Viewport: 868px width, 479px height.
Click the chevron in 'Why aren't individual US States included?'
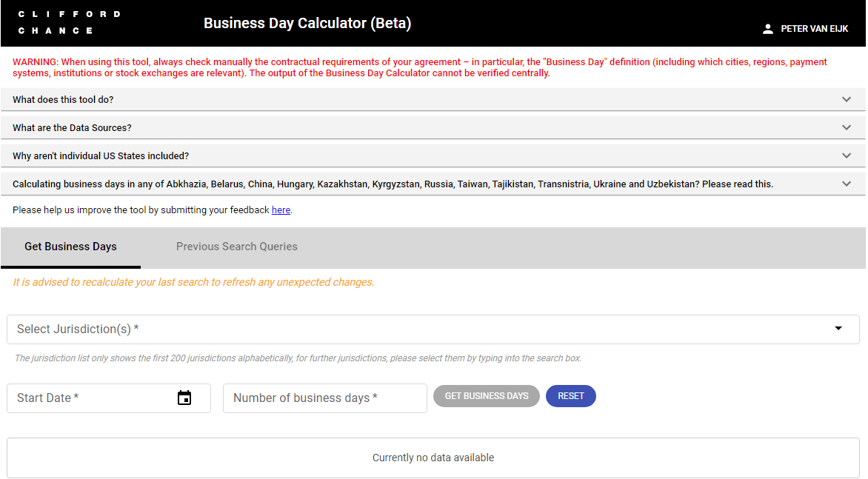point(846,156)
